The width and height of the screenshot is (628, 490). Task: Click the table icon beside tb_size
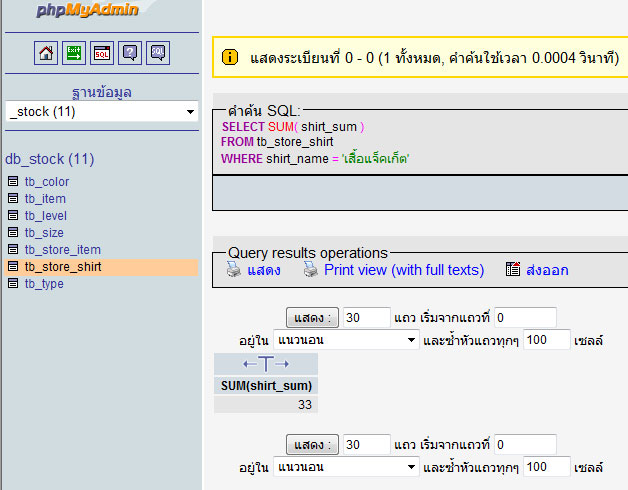[x=13, y=232]
